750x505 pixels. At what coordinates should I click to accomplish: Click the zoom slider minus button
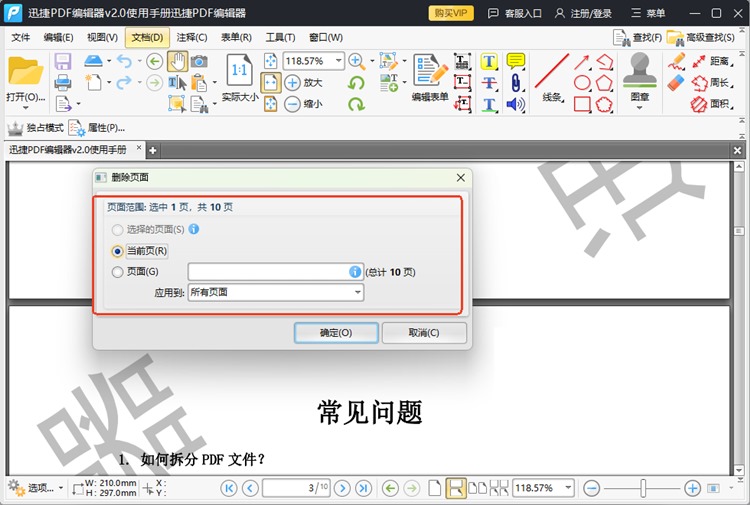click(x=592, y=488)
